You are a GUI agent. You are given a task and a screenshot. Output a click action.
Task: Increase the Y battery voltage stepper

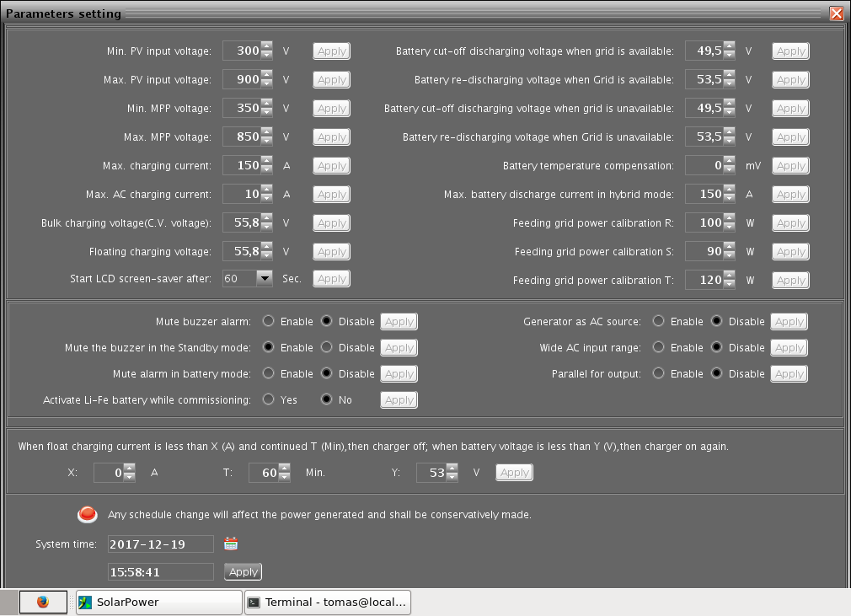452,468
